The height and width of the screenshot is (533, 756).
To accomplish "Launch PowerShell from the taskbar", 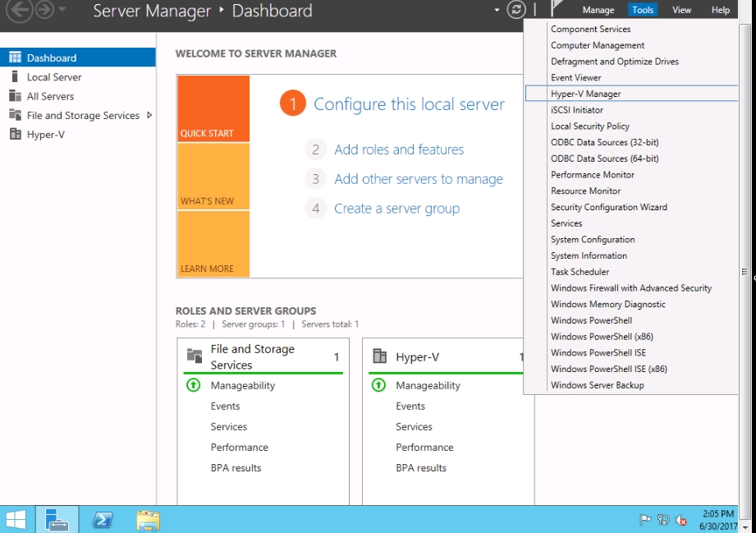I will [103, 520].
